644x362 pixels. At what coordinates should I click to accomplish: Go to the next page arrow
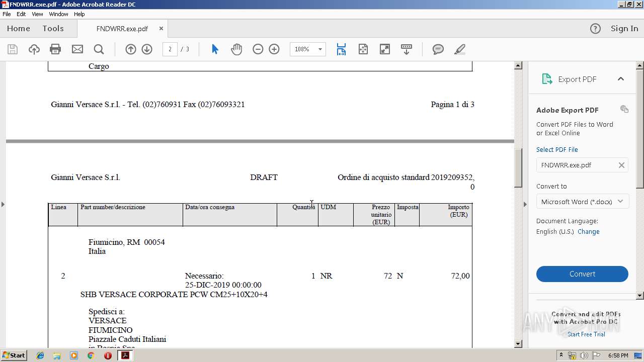147,49
